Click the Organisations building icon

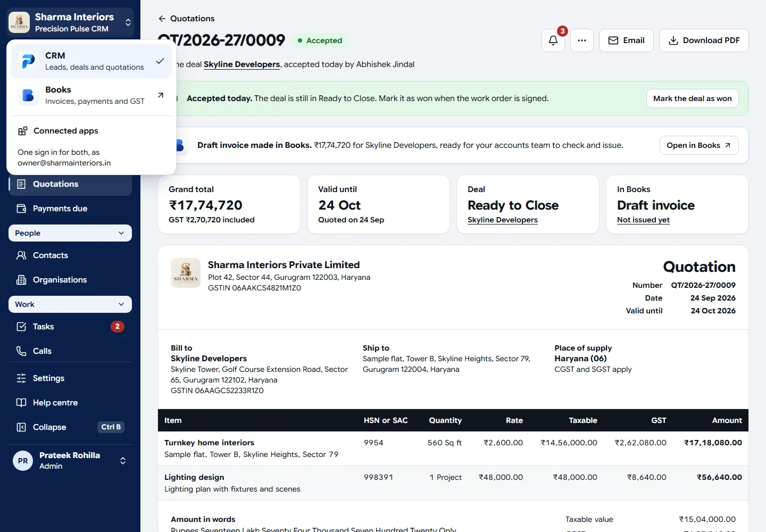(x=21, y=280)
